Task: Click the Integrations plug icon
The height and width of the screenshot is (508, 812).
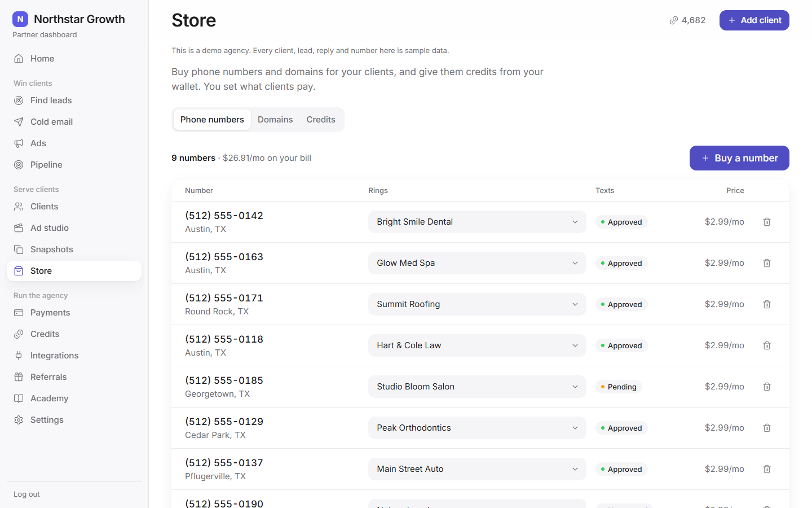Action: click(x=19, y=356)
